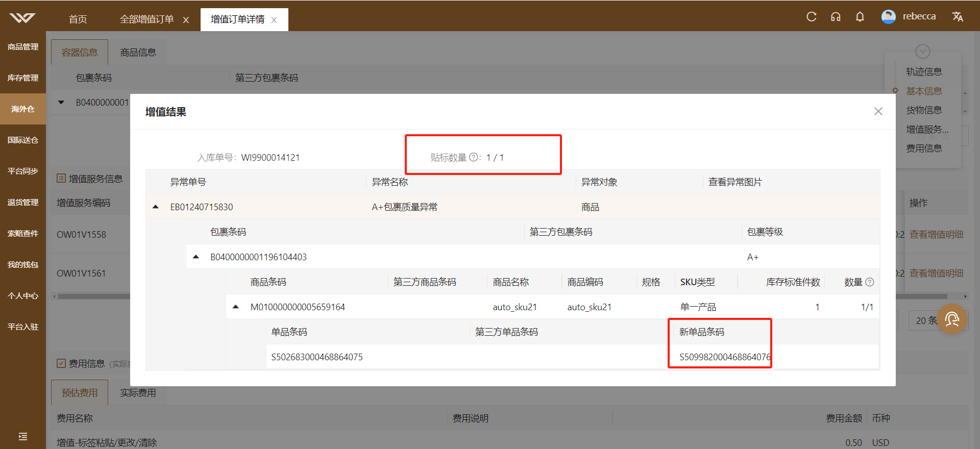
Task: Toggle the sidebar collapse icon at bottom
Action: click(x=22, y=436)
